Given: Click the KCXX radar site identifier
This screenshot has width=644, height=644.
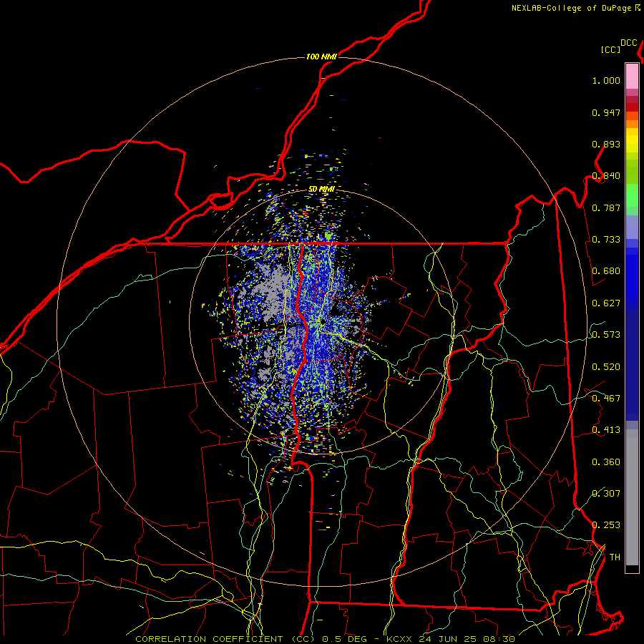Looking at the screenshot, I should (x=399, y=639).
